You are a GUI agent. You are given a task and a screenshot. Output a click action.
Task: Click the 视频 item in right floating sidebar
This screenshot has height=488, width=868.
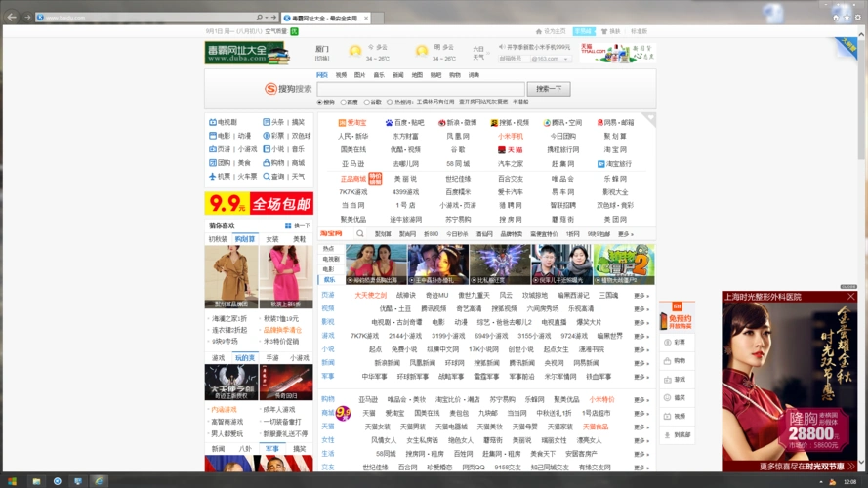click(x=676, y=416)
